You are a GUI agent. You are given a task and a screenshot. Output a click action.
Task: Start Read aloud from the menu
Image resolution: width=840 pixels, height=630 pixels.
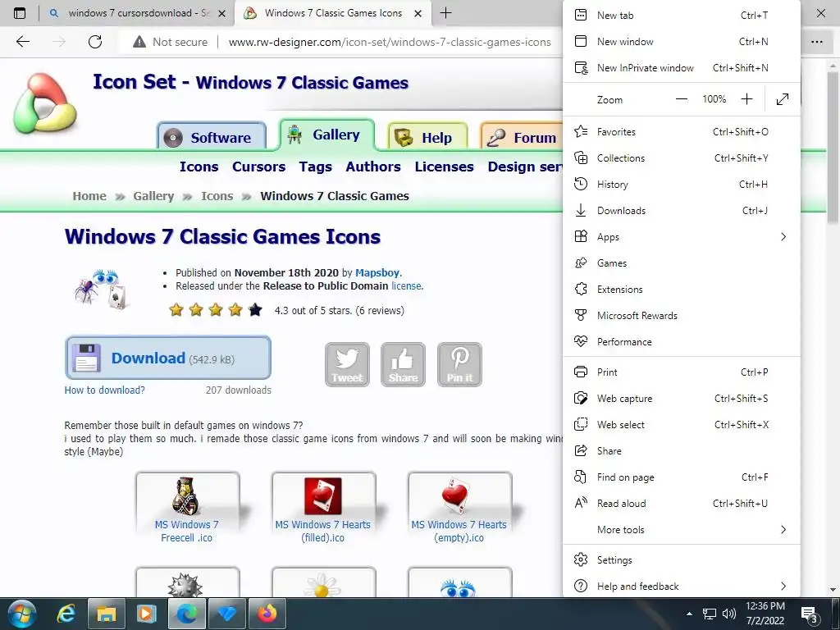(682, 504)
